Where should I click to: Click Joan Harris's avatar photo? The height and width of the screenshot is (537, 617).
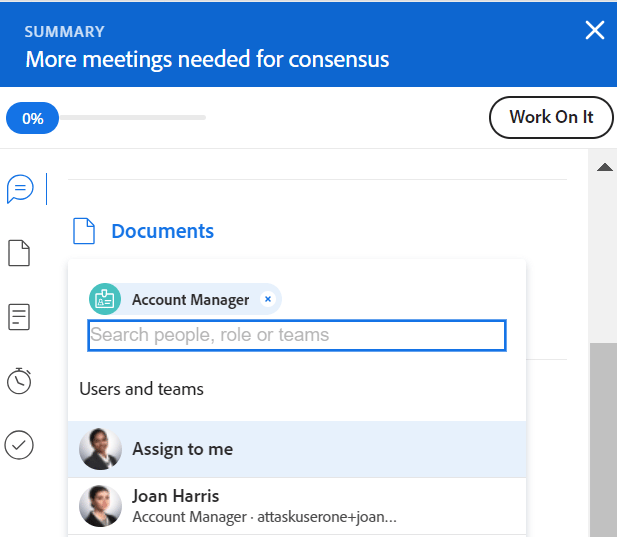[x=100, y=506]
